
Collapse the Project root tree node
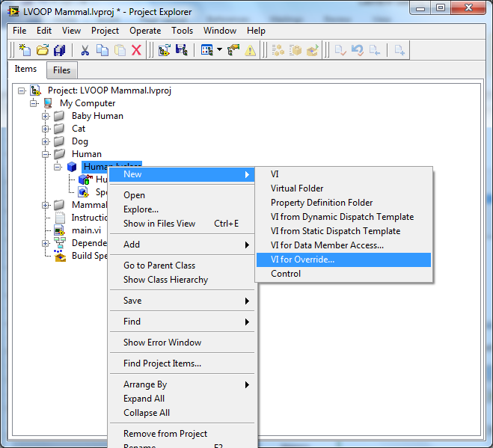pyautogui.click(x=22, y=90)
